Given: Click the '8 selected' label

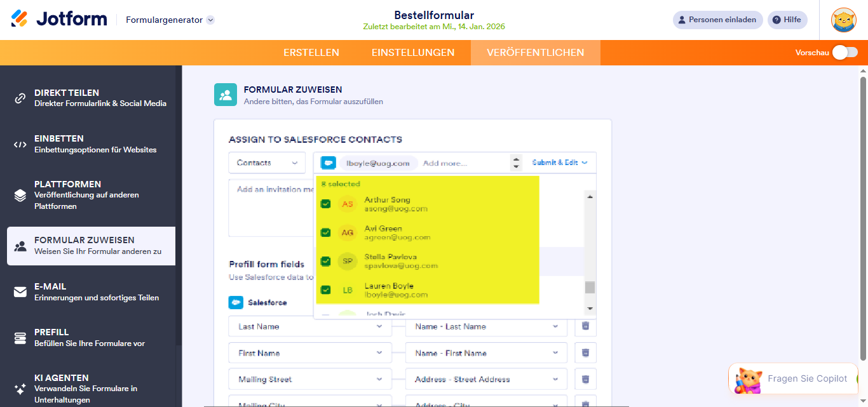Looking at the screenshot, I should (x=341, y=184).
